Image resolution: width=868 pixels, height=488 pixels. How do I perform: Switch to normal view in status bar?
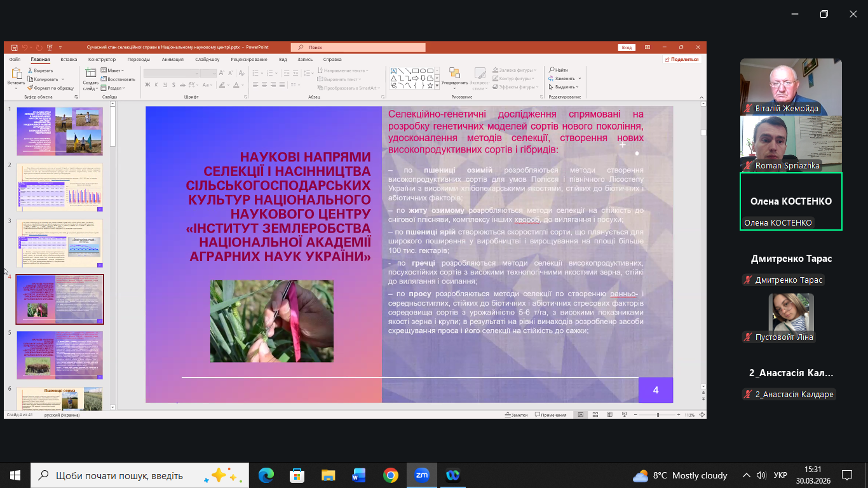click(581, 415)
